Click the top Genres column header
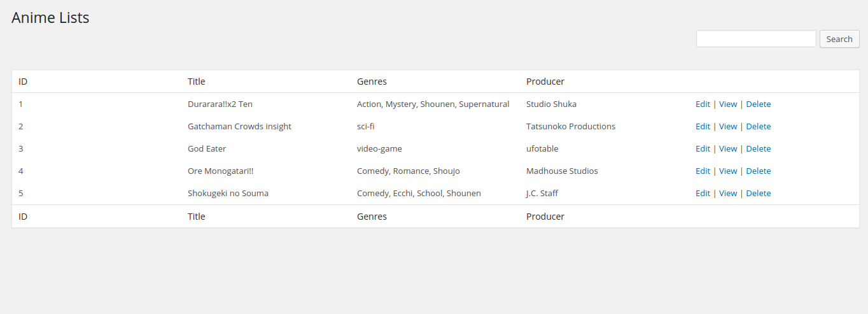 point(372,82)
